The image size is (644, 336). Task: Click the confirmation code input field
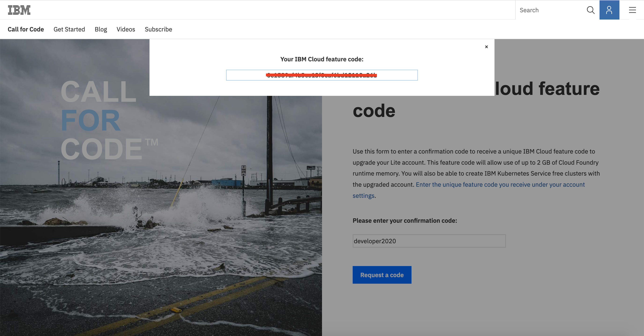pyautogui.click(x=429, y=241)
